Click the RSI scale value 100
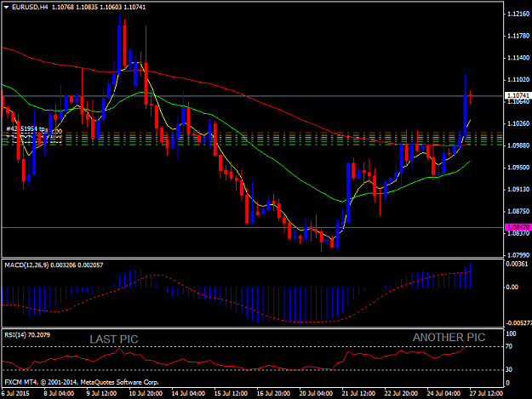The image size is (532, 399). [x=511, y=333]
